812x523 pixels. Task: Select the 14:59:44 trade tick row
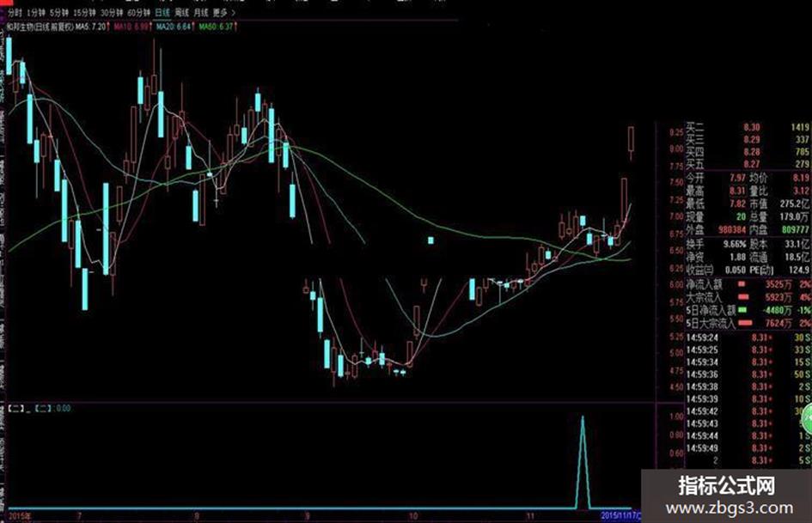point(748,436)
